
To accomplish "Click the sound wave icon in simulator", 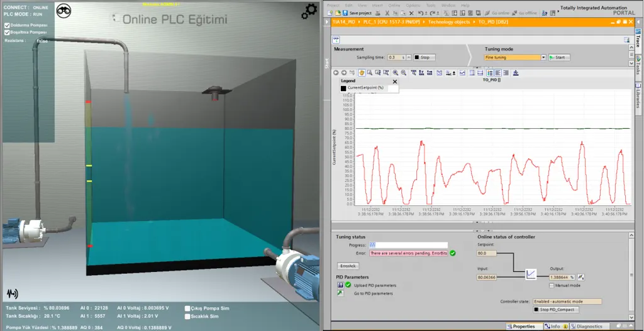I will tap(13, 293).
